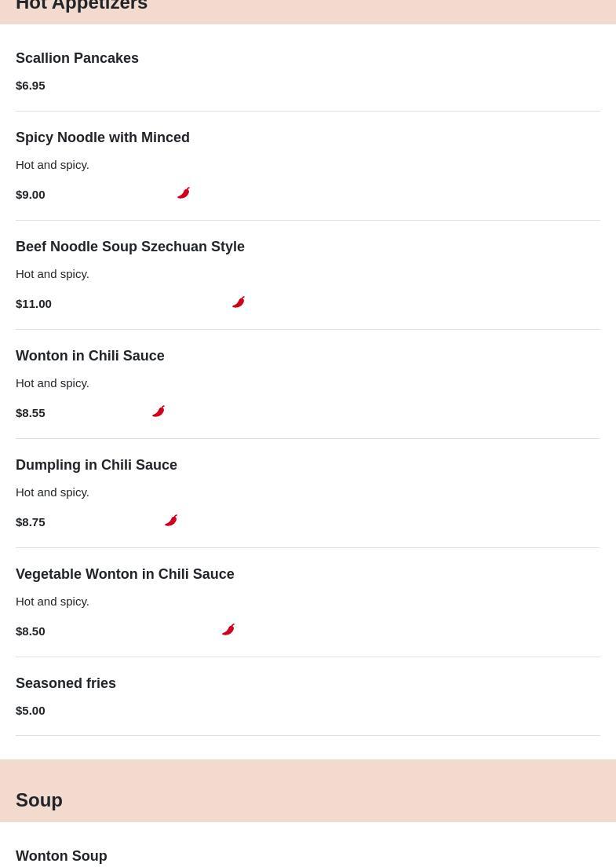Click the chili icon beside the $8.50 price
The width and height of the screenshot is (616, 867).
[x=228, y=630]
